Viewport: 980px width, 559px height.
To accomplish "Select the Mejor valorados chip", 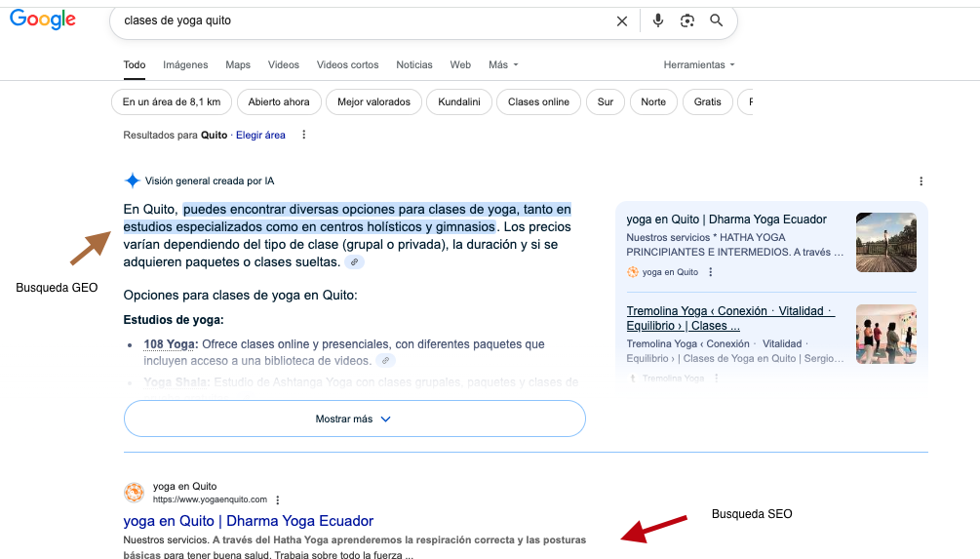I will [x=373, y=101].
